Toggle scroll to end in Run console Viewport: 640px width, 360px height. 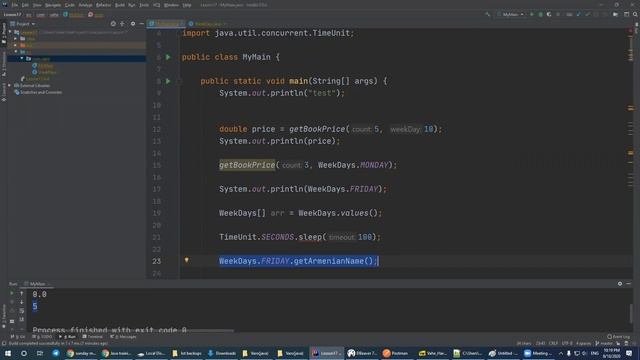point(22,320)
